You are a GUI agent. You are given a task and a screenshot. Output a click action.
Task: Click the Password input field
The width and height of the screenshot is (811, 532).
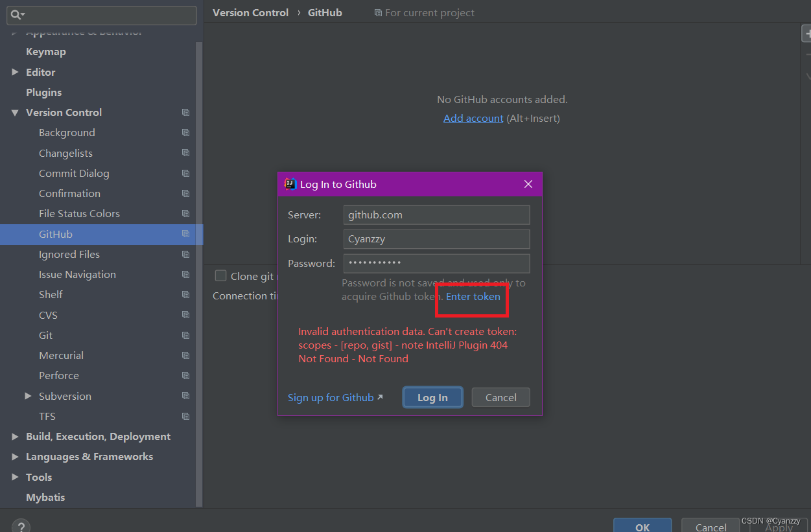point(436,263)
